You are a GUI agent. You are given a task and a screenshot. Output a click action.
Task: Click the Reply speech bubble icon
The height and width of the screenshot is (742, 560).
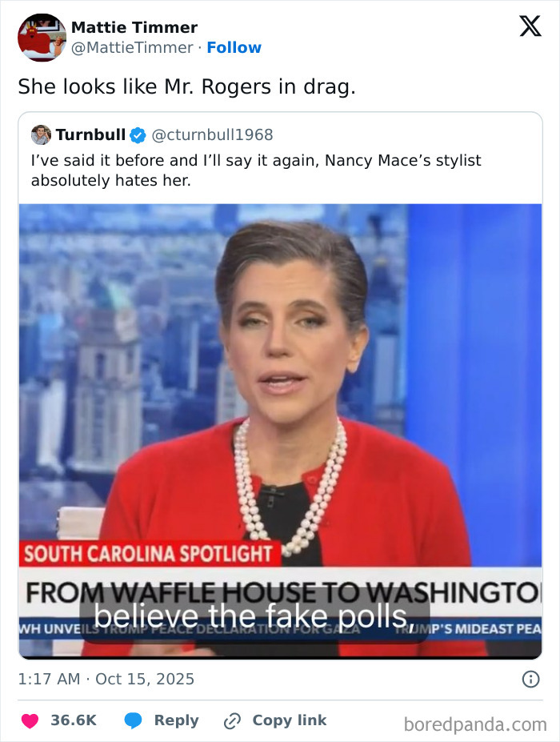tap(134, 720)
